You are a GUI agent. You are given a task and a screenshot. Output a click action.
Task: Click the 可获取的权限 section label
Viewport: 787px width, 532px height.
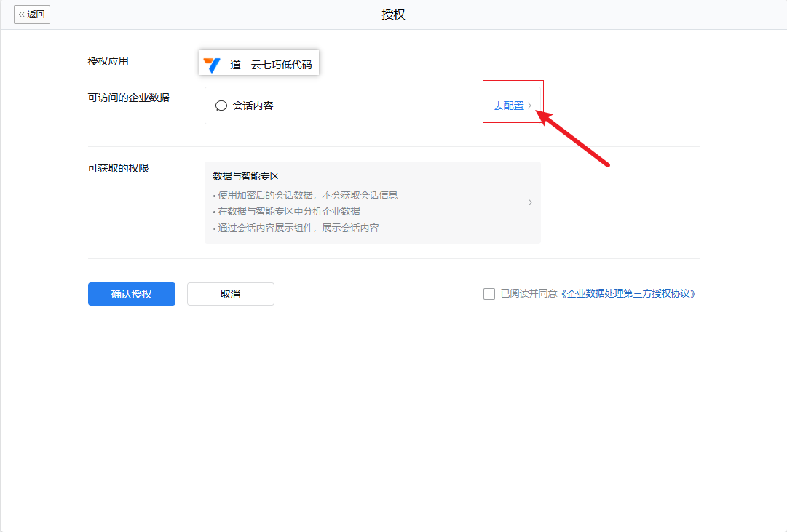118,168
